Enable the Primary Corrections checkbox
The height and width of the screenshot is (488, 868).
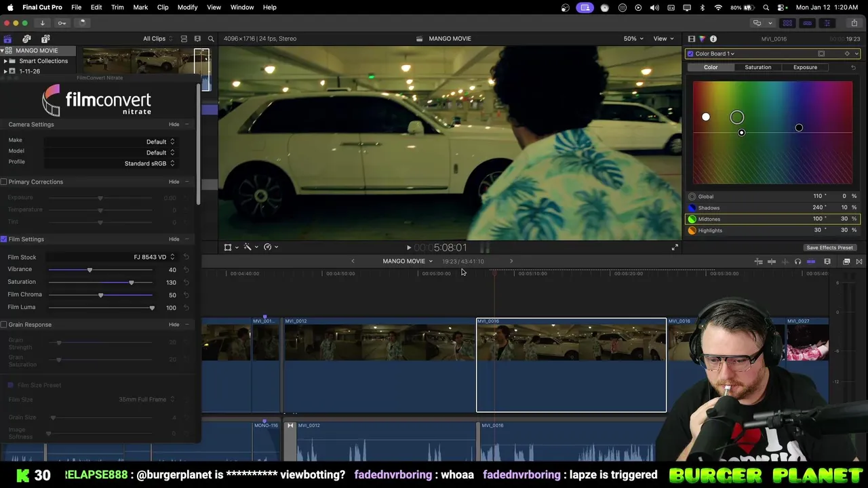click(x=4, y=182)
